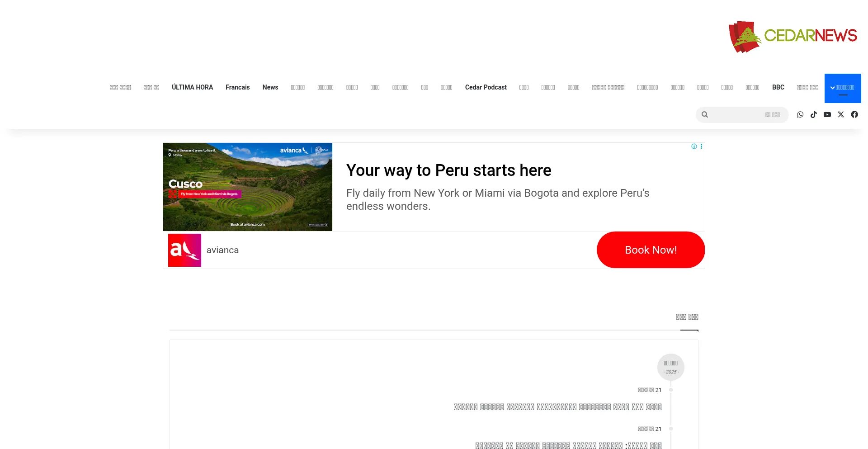Click the search magnifier icon
This screenshot has height=449, width=868.
(705, 114)
